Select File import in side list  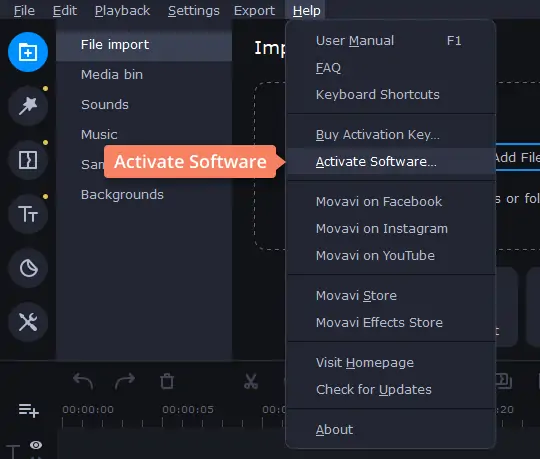pyautogui.click(x=144, y=45)
